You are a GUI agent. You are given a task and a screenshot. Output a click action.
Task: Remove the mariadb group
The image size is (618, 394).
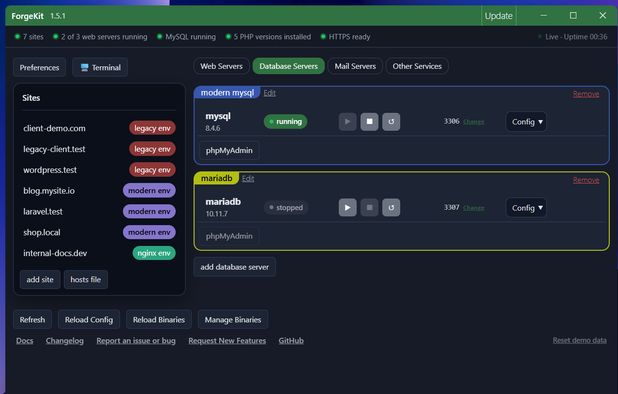coord(586,180)
